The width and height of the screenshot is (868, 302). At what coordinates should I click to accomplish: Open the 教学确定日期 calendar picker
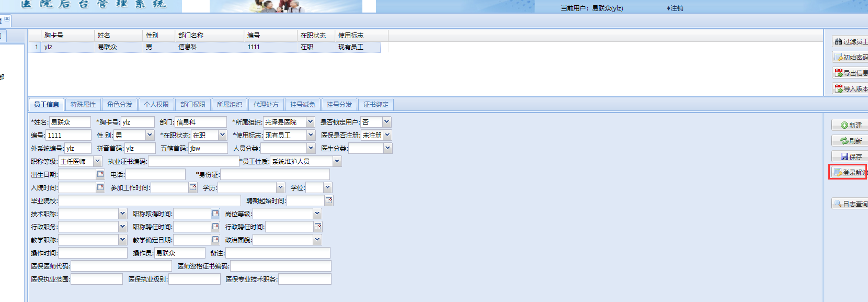coord(215,240)
